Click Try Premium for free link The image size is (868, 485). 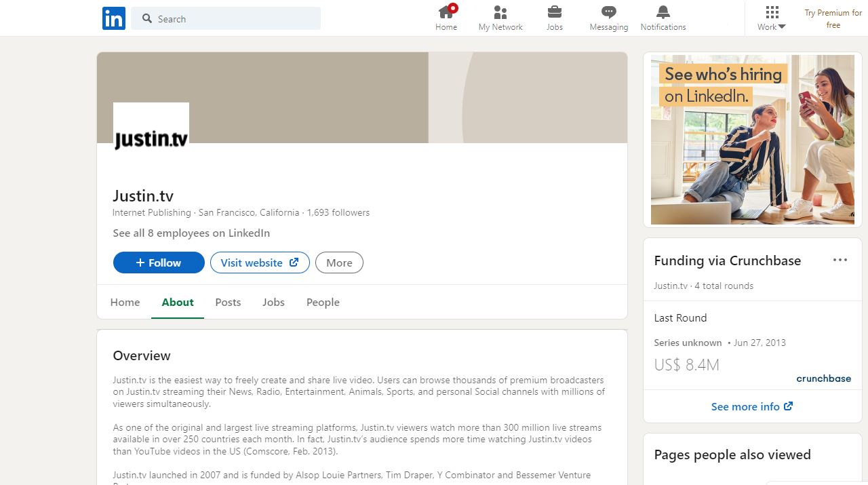(833, 18)
